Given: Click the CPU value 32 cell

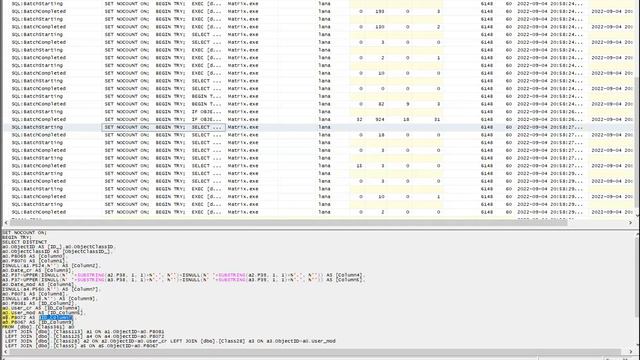Looking at the screenshot, I should pyautogui.click(x=359, y=120).
